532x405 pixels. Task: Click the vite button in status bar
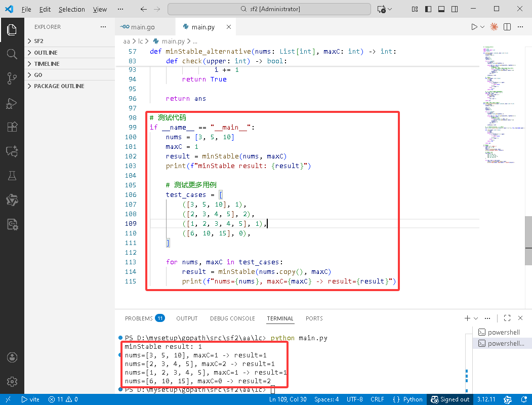[30, 399]
